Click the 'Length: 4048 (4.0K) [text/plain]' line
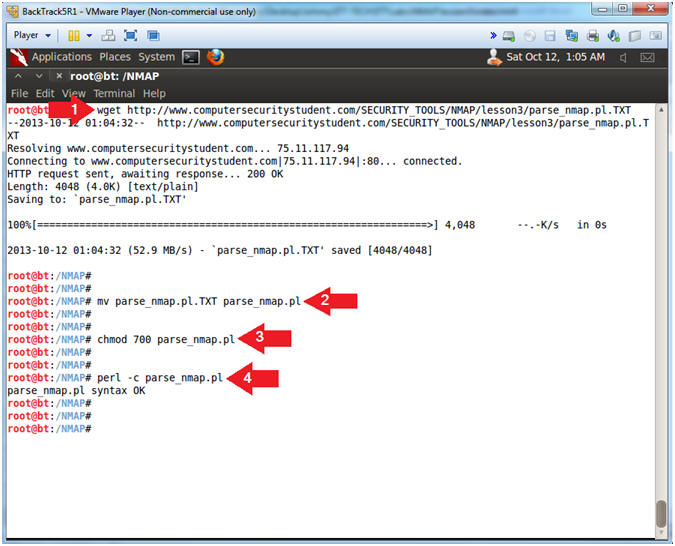The image size is (675, 546). (103, 186)
